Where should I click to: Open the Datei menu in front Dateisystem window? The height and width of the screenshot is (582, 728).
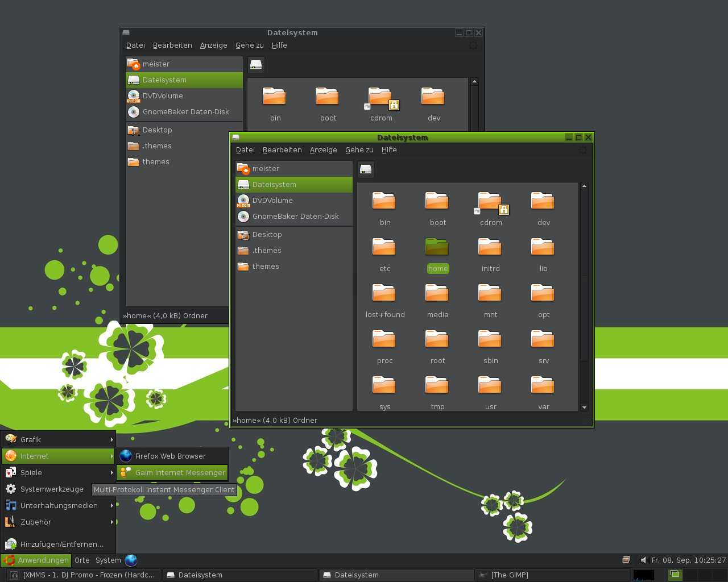coord(245,150)
